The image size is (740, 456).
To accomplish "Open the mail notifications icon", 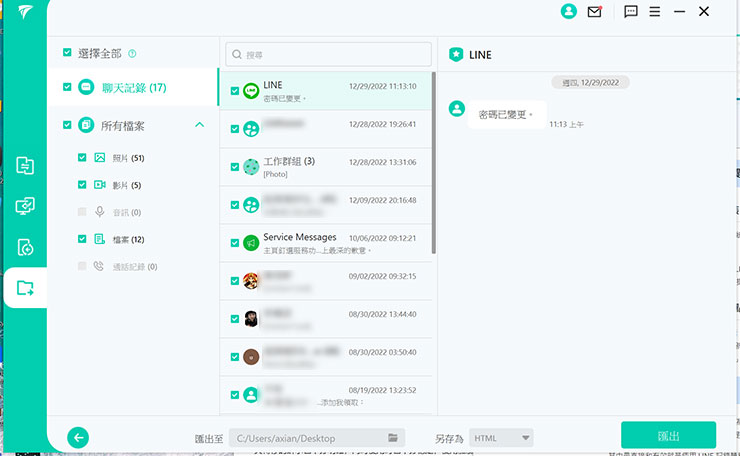I will (x=594, y=12).
